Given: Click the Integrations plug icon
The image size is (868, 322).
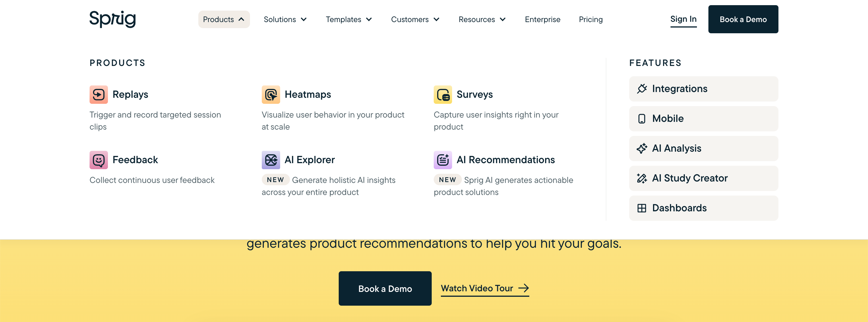Looking at the screenshot, I should point(642,89).
